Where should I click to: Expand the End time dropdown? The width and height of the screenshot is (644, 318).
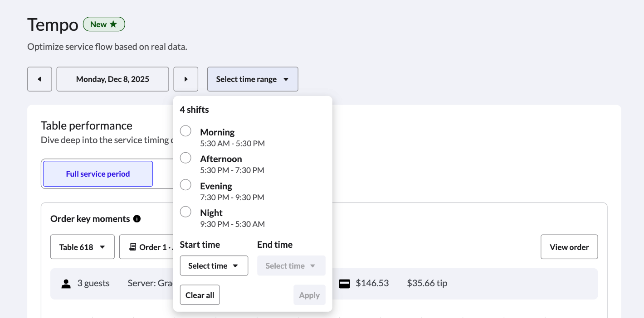tap(291, 266)
